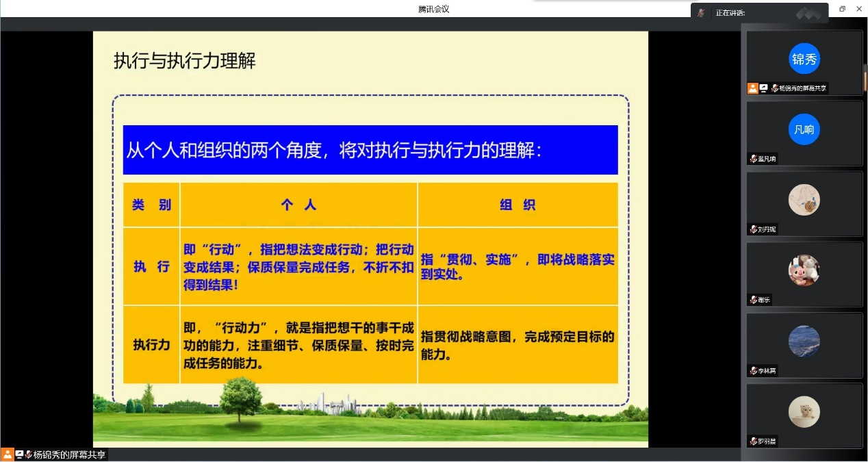This screenshot has width=868, height=462.
Task: Click the muted microphone icon beside 正在讲话
Action: [x=700, y=12]
